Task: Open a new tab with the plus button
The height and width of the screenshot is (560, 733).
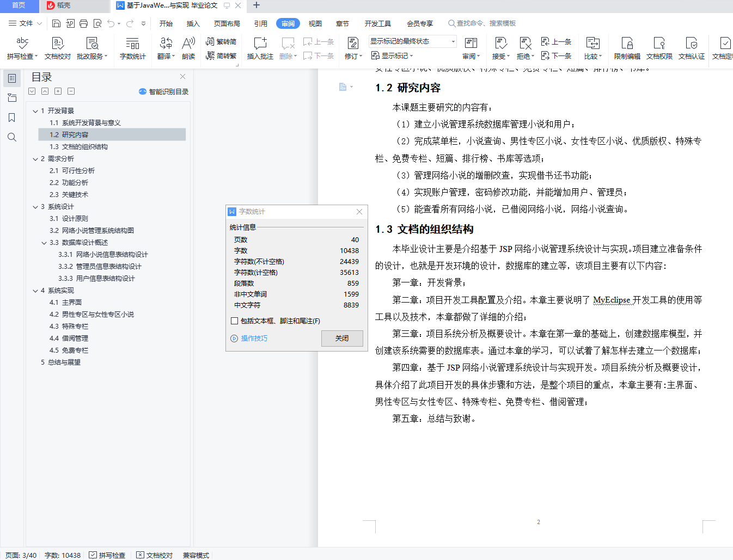Action: (x=256, y=5)
